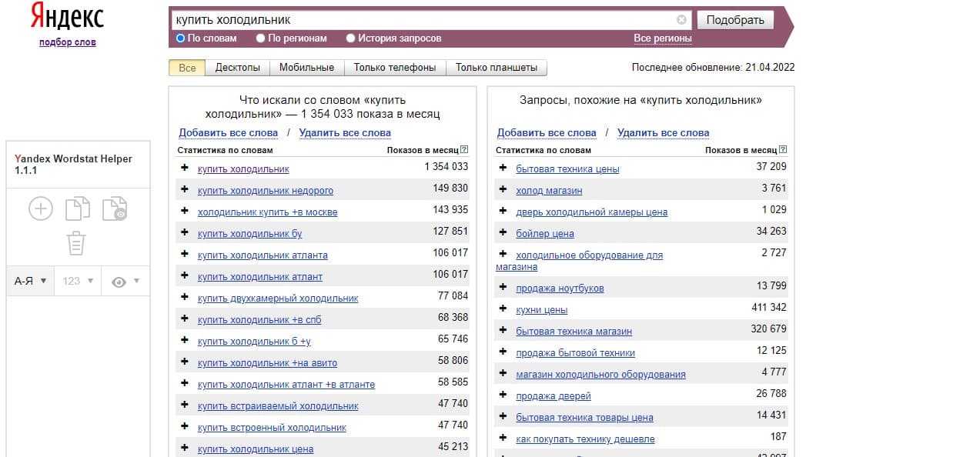The width and height of the screenshot is (980, 457).
Task: Open the "подбор слов" link under the logo
Action: [68, 42]
